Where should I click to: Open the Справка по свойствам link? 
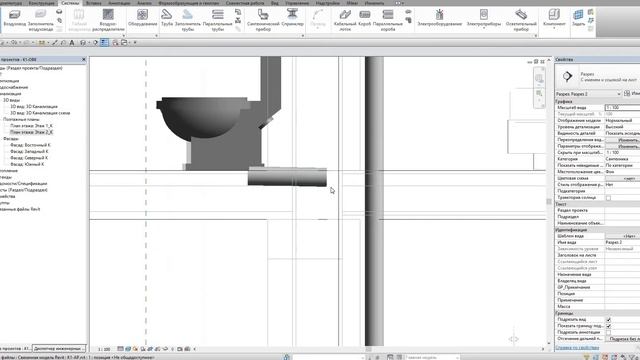coord(577,348)
